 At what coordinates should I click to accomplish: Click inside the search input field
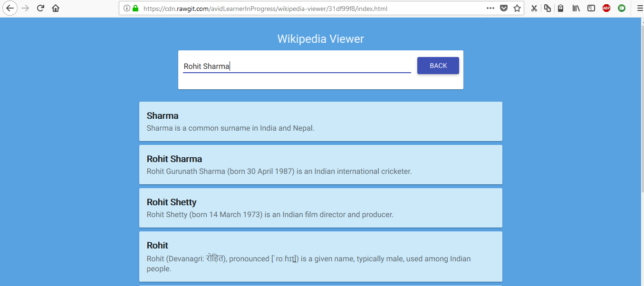297,66
